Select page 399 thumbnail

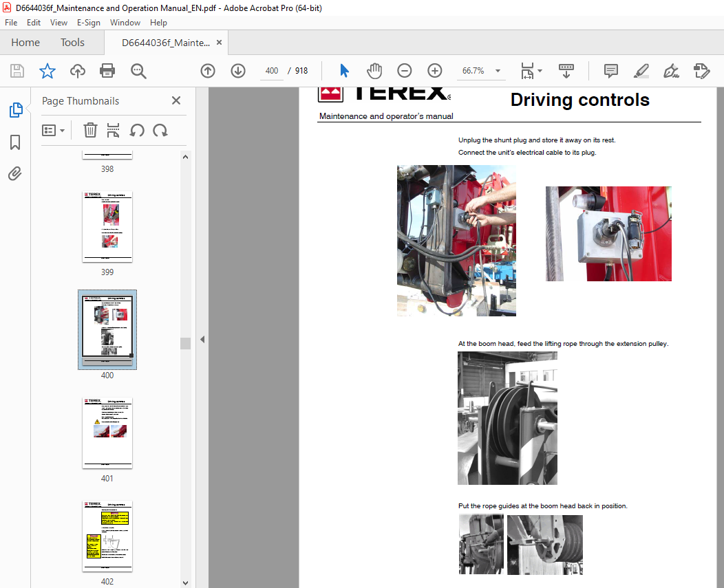click(x=107, y=227)
